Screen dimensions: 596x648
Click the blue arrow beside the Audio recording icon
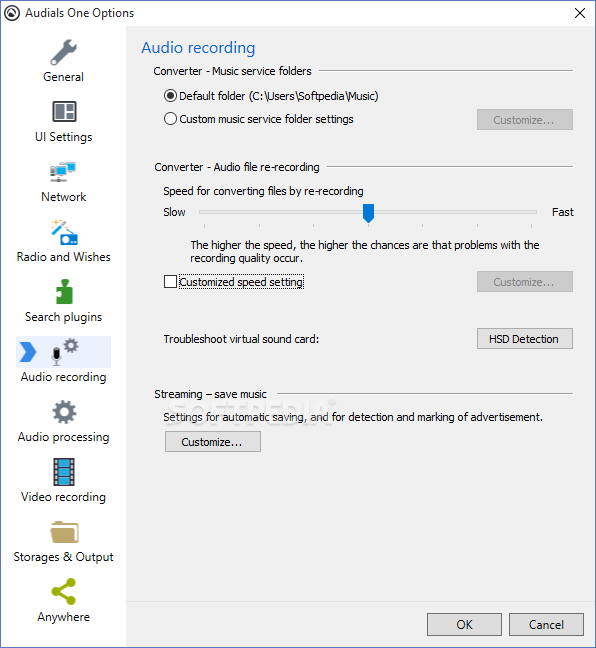(x=28, y=352)
